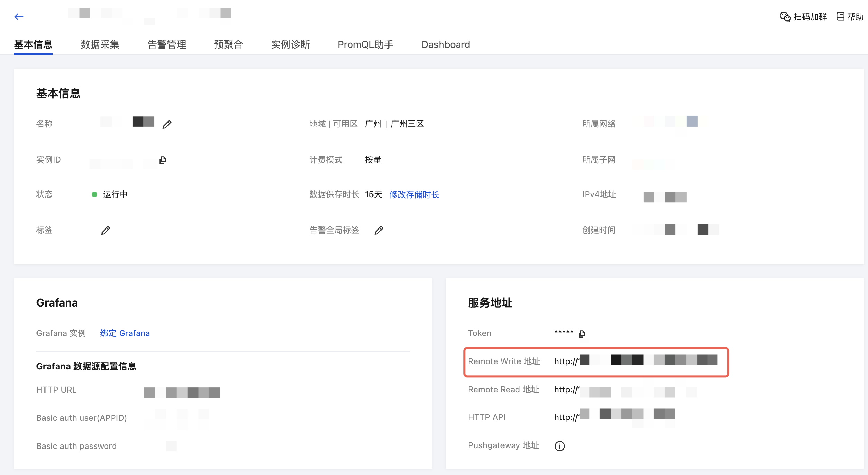Screen dimensions: 868x475
Task: Click the Pushgateway 地址 info icon
Action: (x=559, y=446)
